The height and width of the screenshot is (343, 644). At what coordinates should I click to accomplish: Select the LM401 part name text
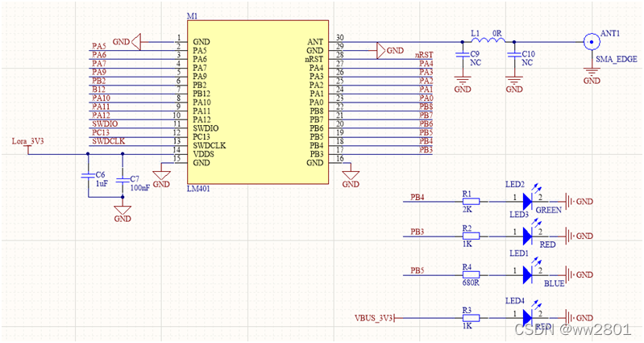pyautogui.click(x=198, y=189)
